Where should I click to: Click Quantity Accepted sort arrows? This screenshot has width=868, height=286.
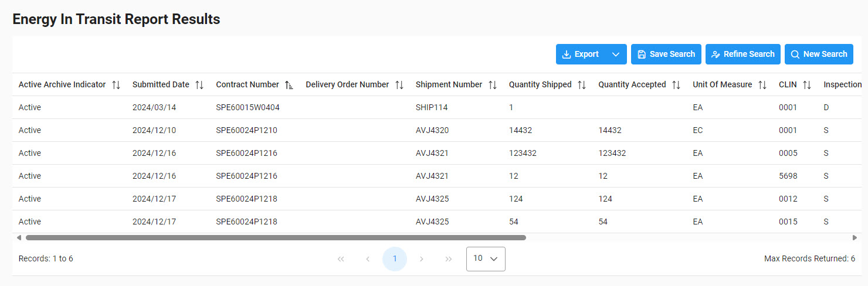coord(676,85)
